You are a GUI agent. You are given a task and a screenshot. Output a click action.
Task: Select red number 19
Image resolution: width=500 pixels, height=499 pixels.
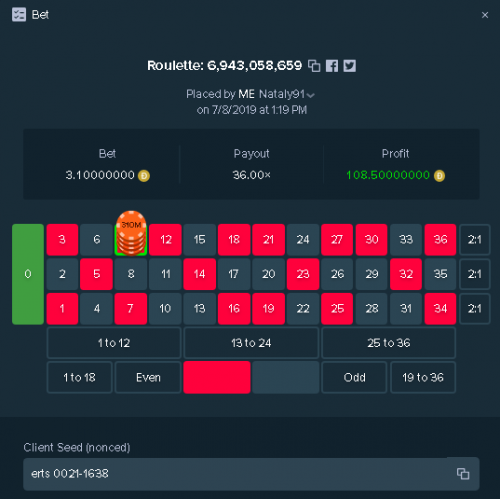(268, 309)
